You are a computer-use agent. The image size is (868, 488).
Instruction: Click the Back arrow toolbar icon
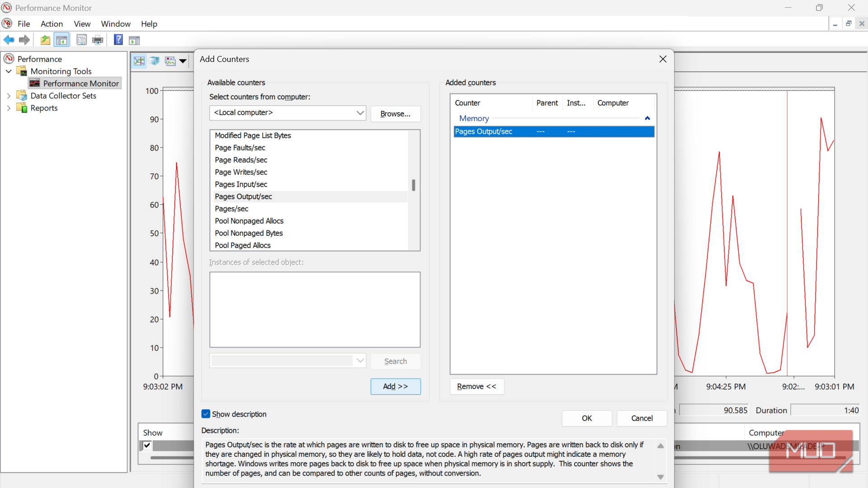click(x=9, y=40)
